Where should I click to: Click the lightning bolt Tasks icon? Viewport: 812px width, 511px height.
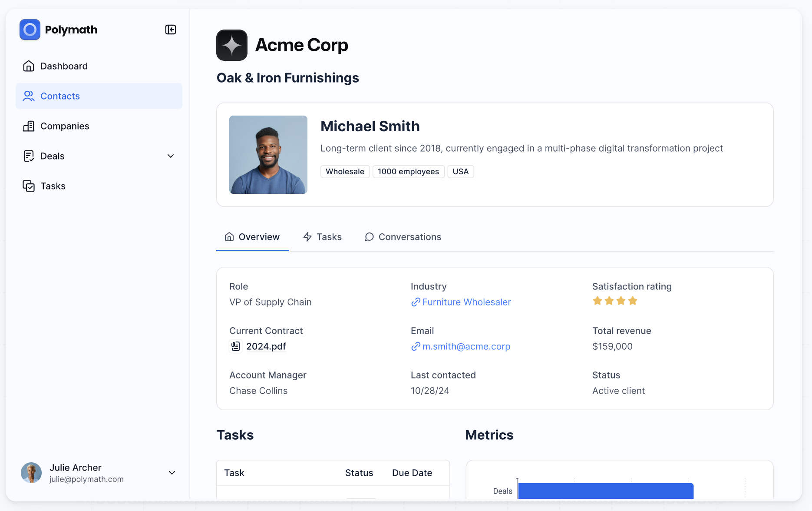[x=307, y=237]
